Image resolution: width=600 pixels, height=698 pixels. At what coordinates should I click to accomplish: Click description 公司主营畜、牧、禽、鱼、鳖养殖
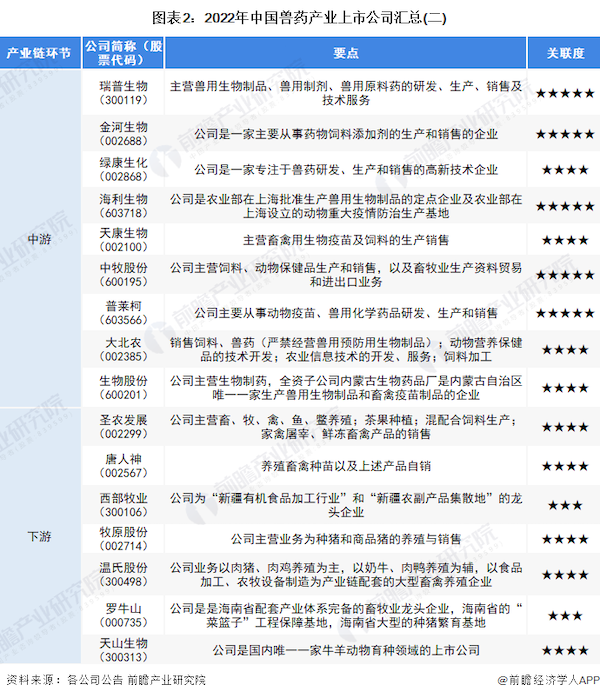(x=346, y=427)
